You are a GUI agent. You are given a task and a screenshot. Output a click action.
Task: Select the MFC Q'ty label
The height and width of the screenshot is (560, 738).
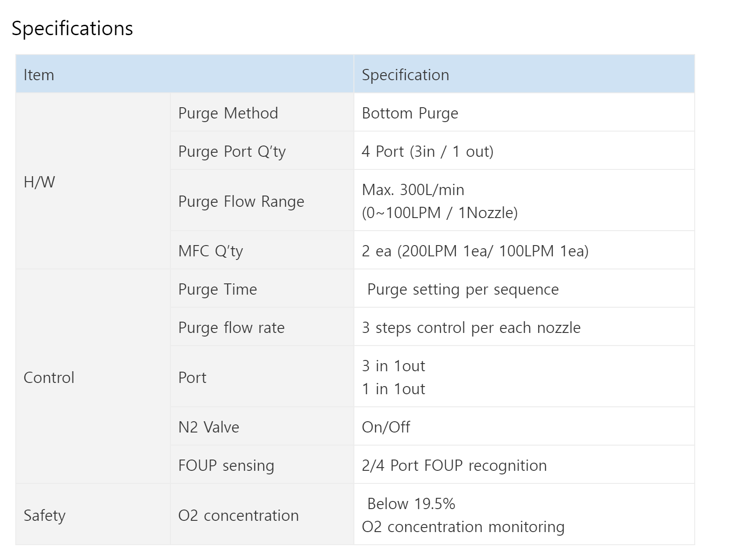pyautogui.click(x=211, y=251)
